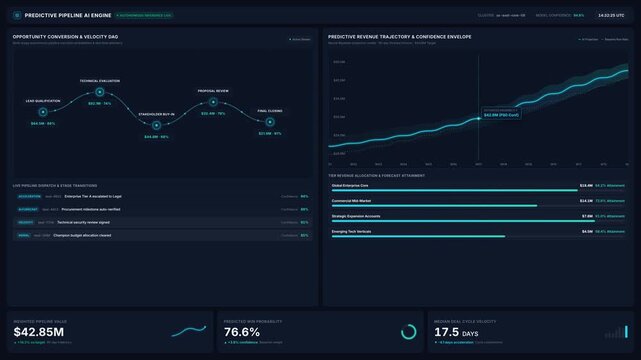The height and width of the screenshot is (360, 641).
Task: Click the Emerging Tech Verticals tier label
Action: tap(351, 232)
